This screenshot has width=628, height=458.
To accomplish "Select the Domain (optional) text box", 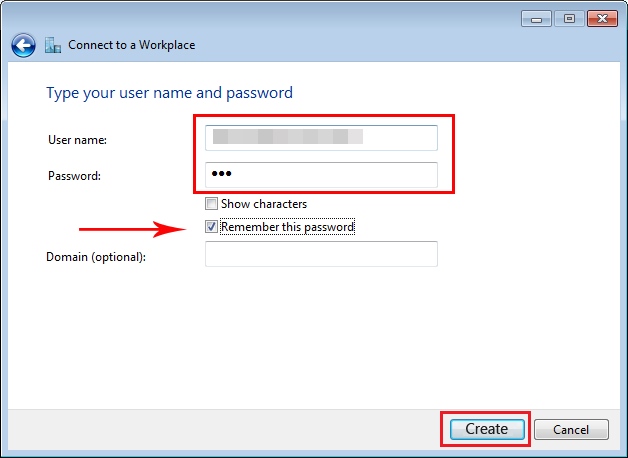I will pos(321,254).
